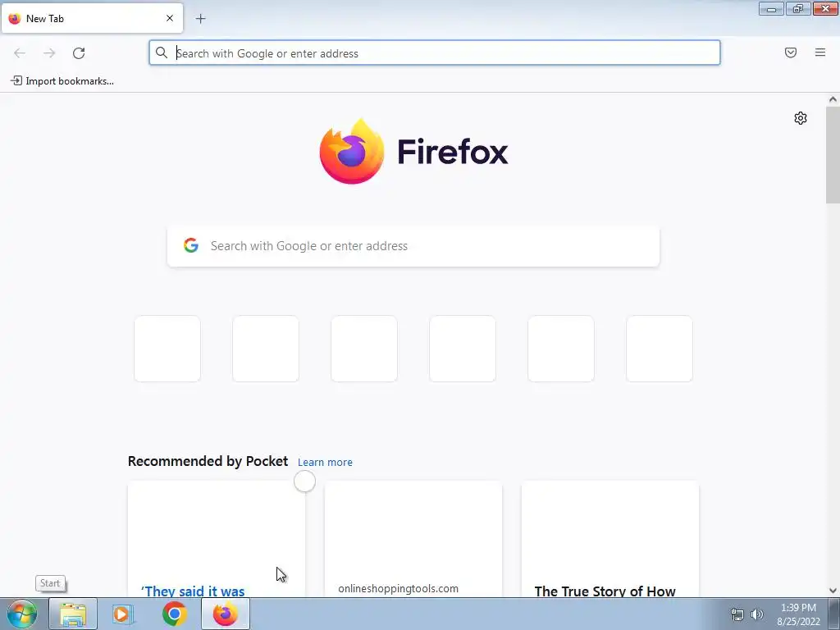The width and height of the screenshot is (840, 630).
Task: Focus the address bar search field
Action: [435, 52]
